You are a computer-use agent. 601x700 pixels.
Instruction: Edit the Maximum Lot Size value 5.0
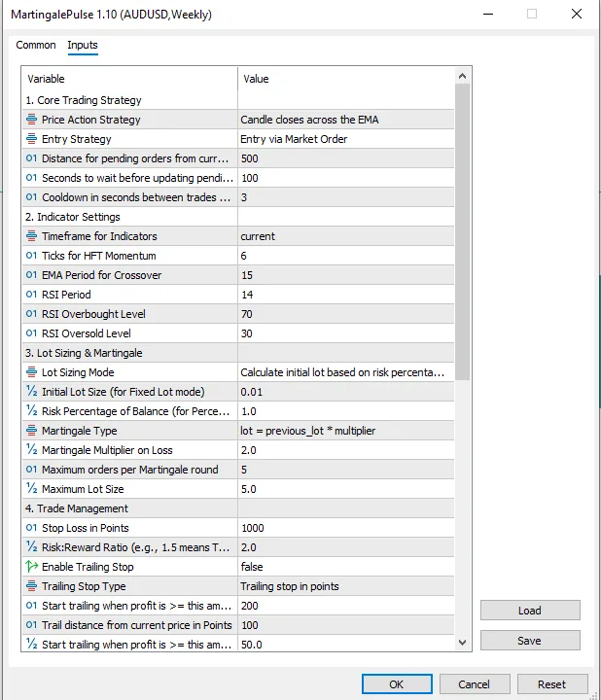[346, 489]
